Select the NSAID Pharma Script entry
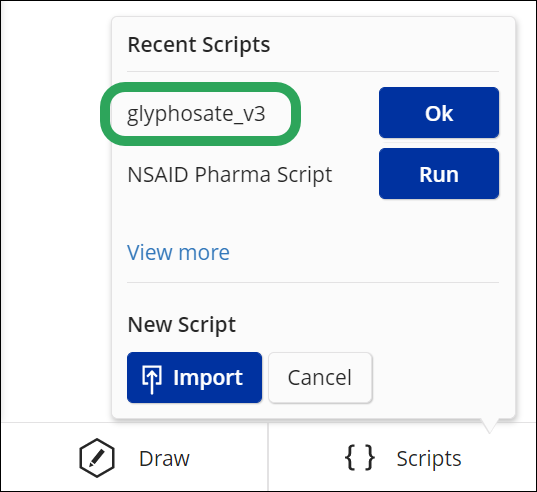The height and width of the screenshot is (492, 537). [229, 174]
